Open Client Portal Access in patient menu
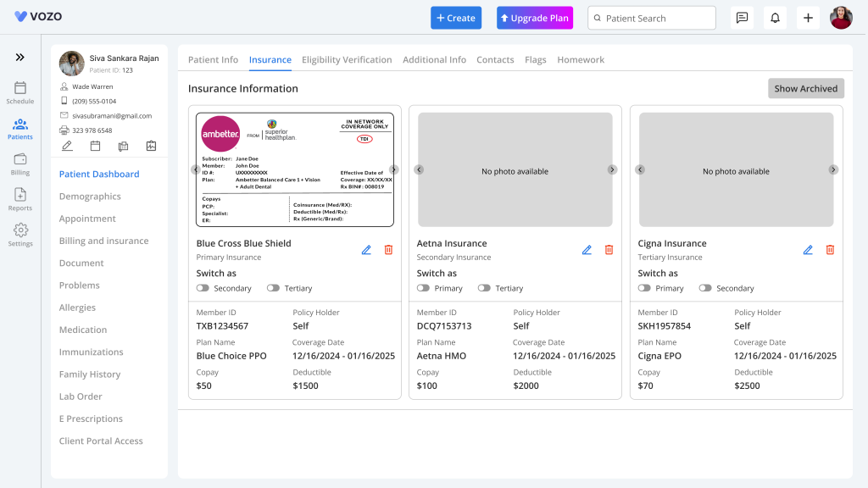 [101, 441]
